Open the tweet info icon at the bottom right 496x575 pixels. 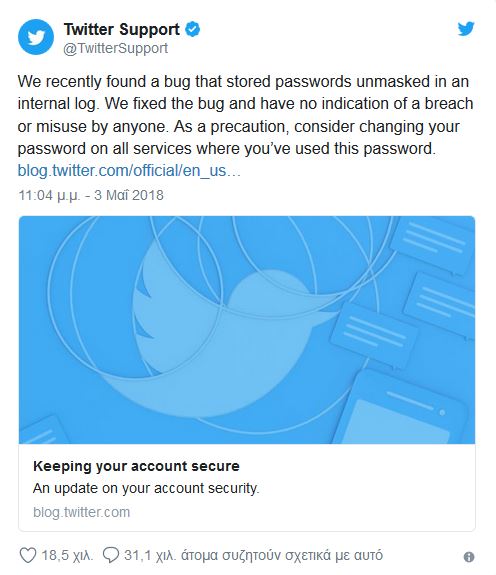(469, 557)
